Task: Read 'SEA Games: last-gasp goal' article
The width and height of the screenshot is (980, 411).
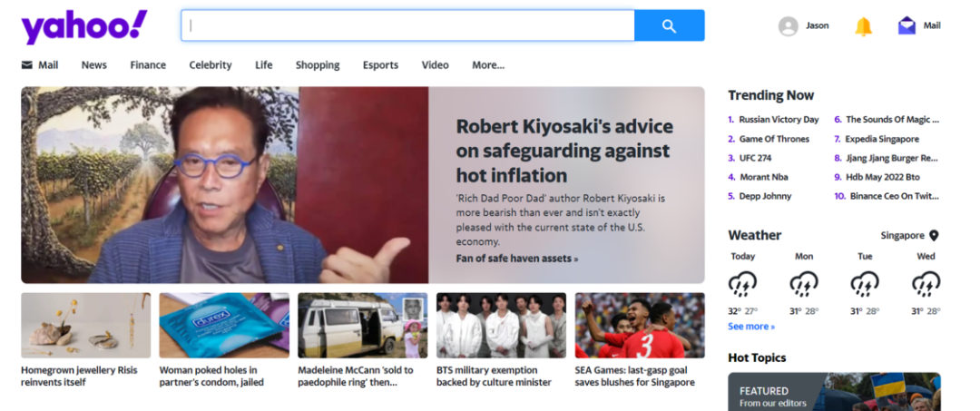Action: point(635,376)
